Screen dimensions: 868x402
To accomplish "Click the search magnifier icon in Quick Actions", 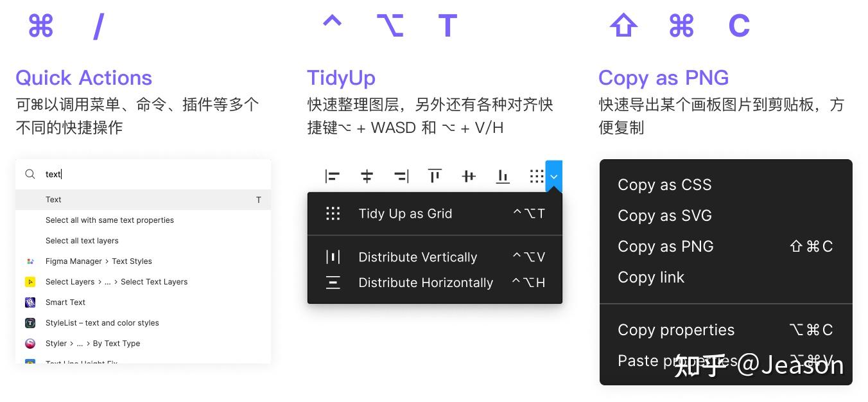I will [x=30, y=174].
